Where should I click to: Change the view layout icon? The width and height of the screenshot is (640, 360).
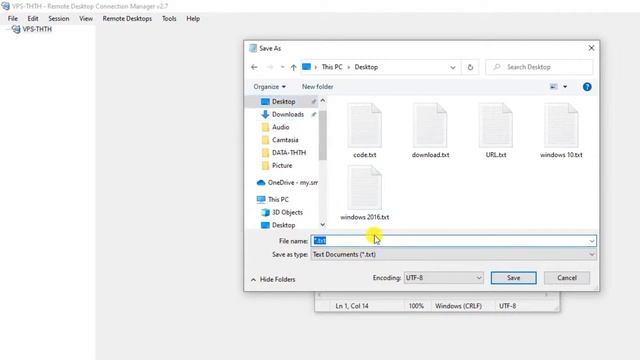[553, 87]
